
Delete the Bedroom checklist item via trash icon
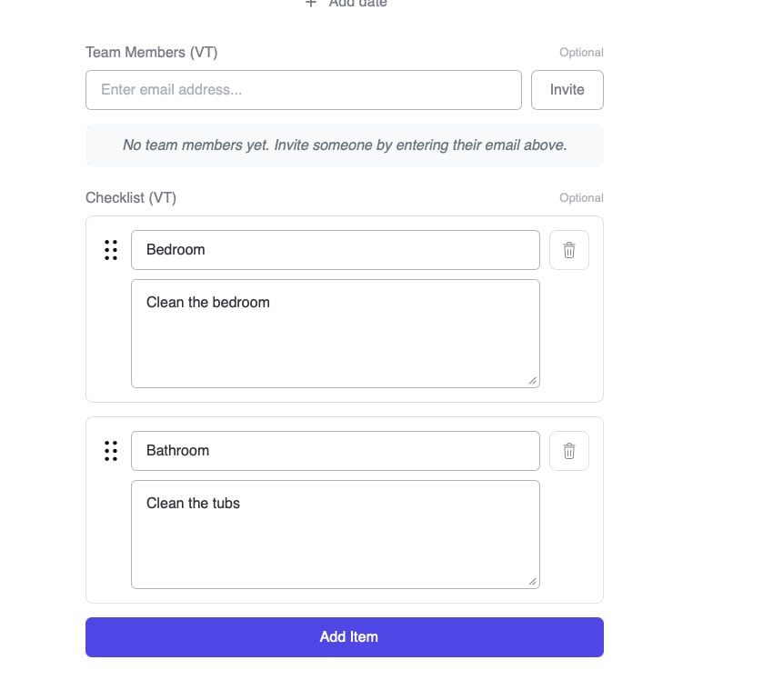[569, 250]
